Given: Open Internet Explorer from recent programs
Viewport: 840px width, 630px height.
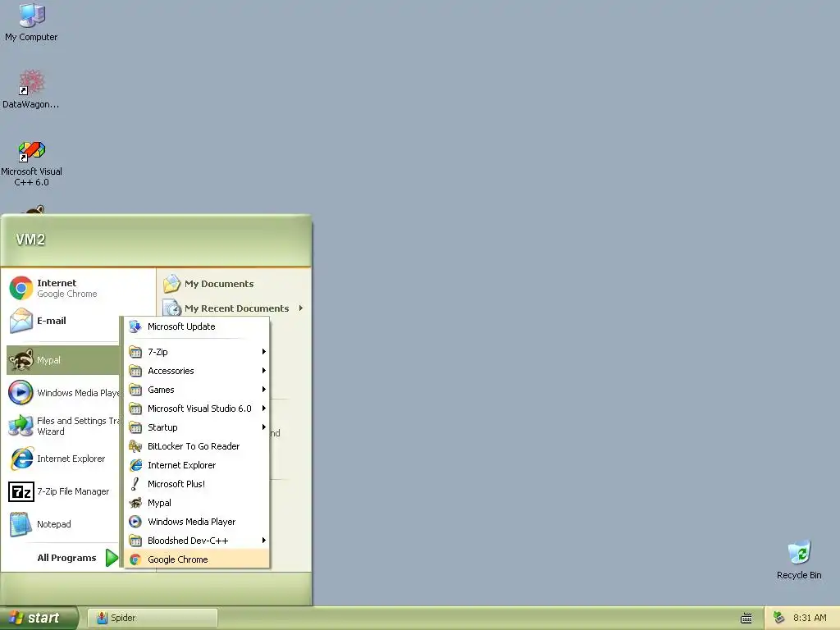Looking at the screenshot, I should pos(62,459).
